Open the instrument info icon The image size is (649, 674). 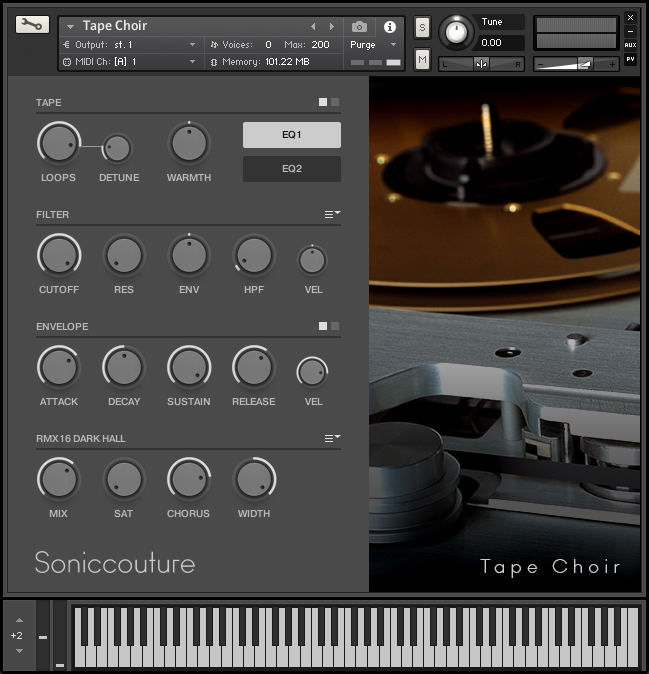point(389,27)
